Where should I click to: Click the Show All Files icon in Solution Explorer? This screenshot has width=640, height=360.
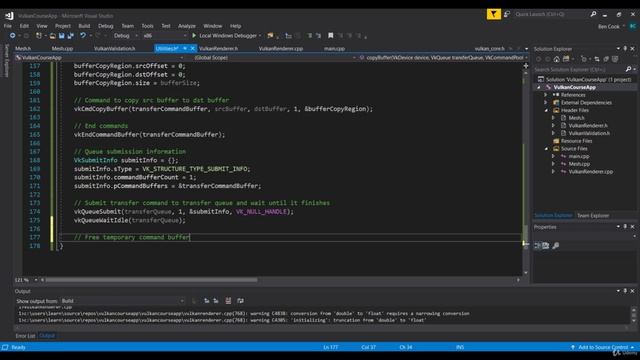[x=615, y=60]
